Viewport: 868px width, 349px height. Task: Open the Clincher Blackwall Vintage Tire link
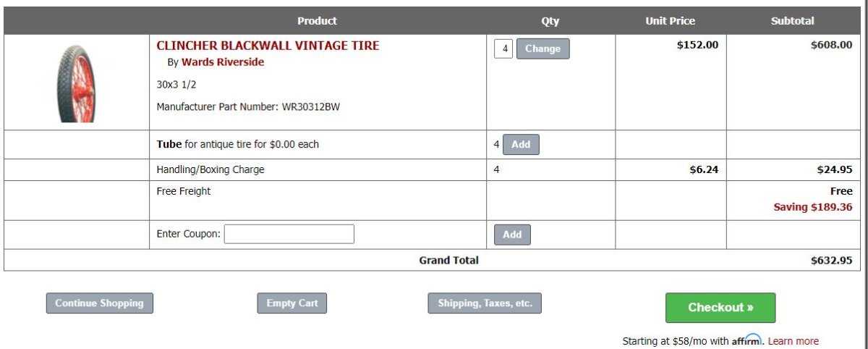coord(268,46)
